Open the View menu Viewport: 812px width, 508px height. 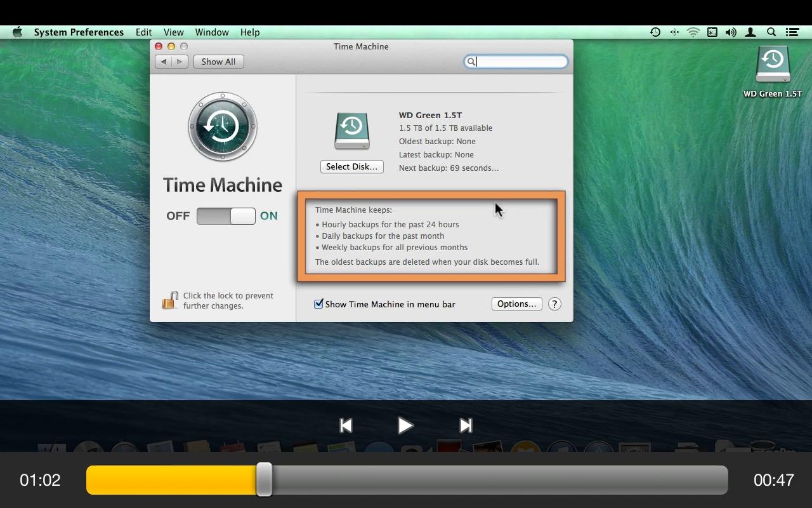(173, 32)
